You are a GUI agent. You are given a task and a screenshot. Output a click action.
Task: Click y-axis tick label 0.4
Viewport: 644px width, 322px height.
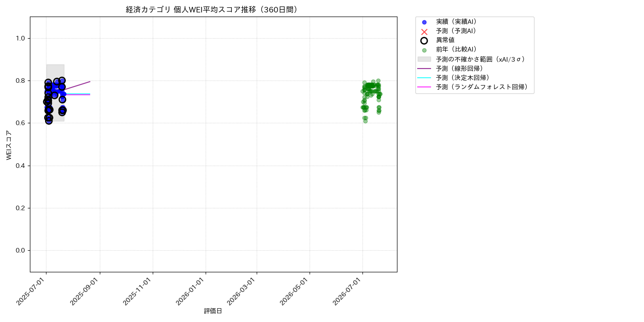pyautogui.click(x=21, y=166)
